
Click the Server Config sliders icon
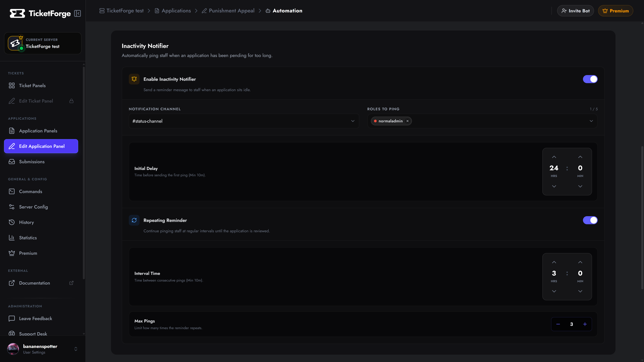tap(12, 207)
